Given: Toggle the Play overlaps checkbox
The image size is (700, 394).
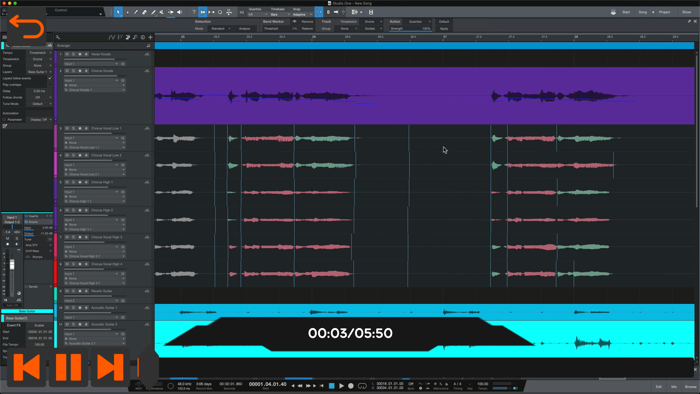Looking at the screenshot, I should click(50, 84).
